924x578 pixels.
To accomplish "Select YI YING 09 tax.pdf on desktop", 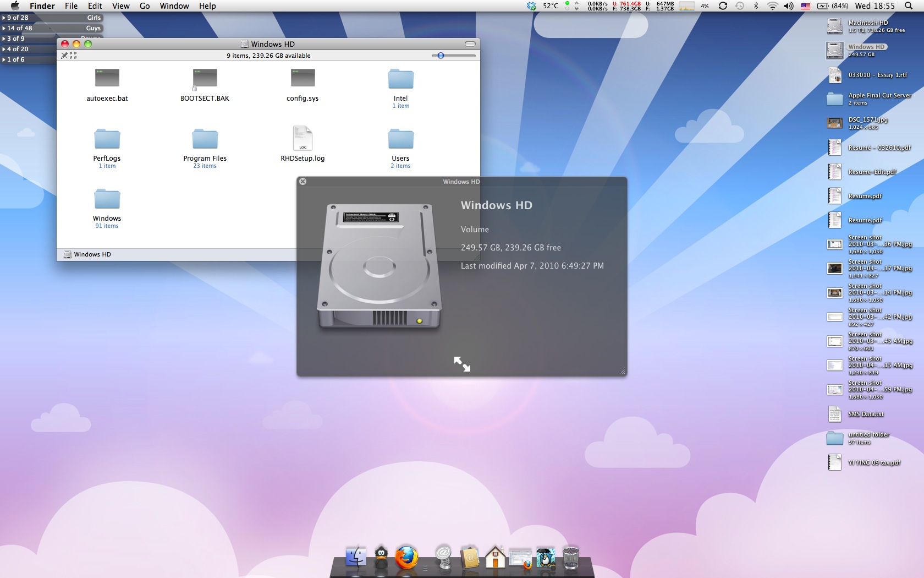I will point(835,462).
